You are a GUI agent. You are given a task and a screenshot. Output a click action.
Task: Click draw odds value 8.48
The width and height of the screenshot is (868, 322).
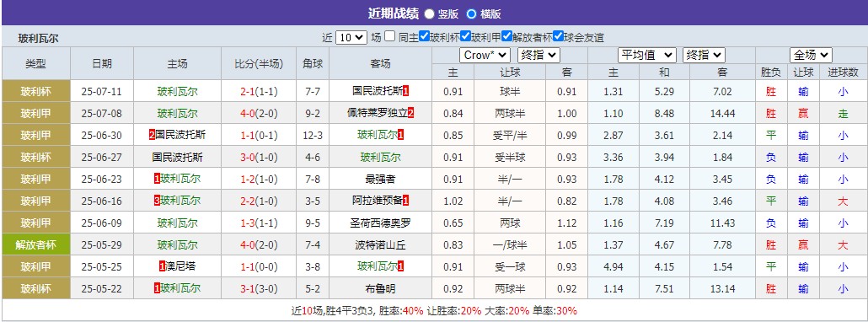[x=664, y=113]
